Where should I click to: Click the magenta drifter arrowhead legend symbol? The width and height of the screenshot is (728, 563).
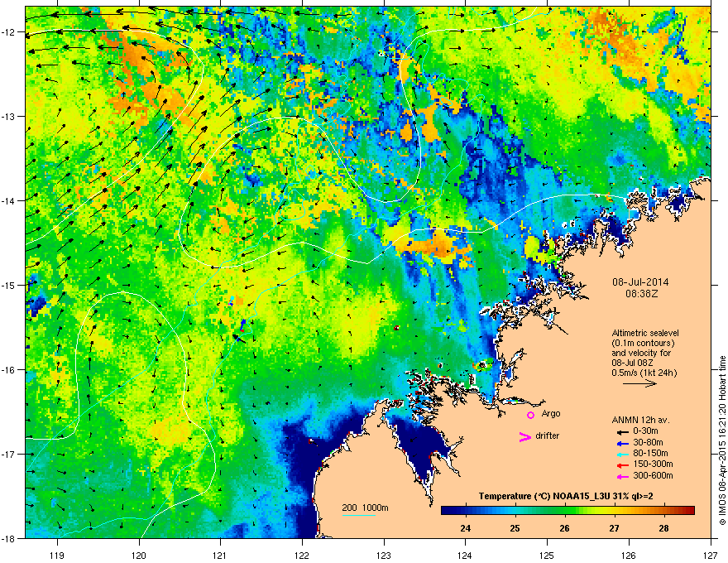coord(525,437)
